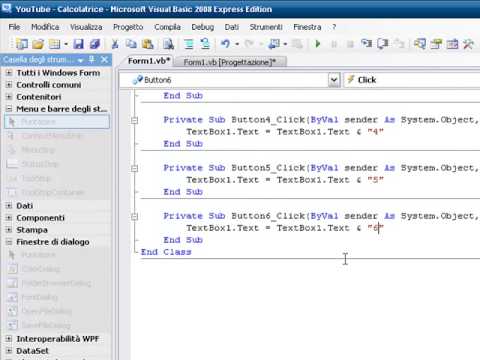Click the New Project toolbar icon
480x360 pixels.
coord(22,44)
